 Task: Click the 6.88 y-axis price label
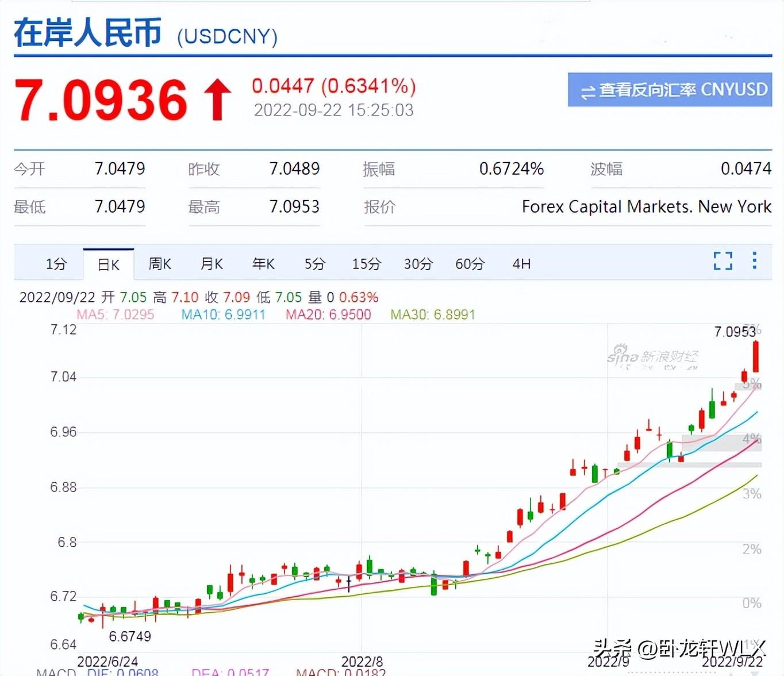tap(63, 487)
